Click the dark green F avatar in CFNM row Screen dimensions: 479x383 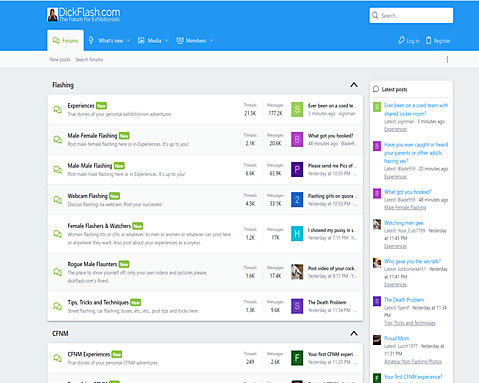(x=297, y=358)
